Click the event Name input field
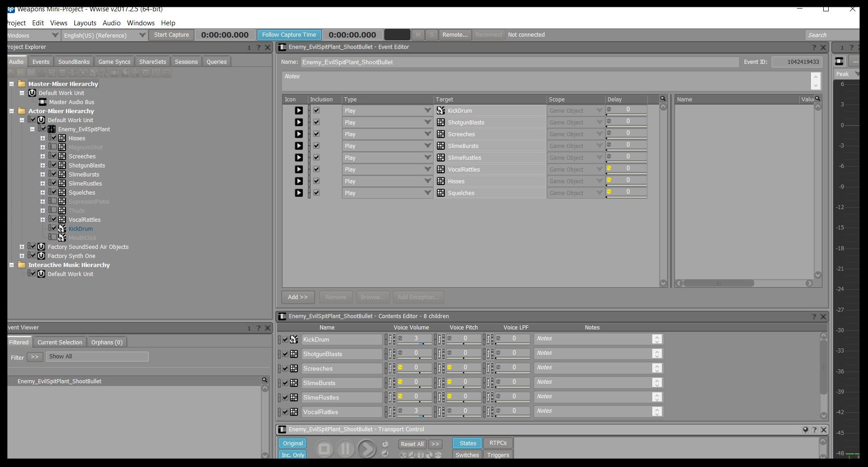868x467 pixels. (520, 62)
